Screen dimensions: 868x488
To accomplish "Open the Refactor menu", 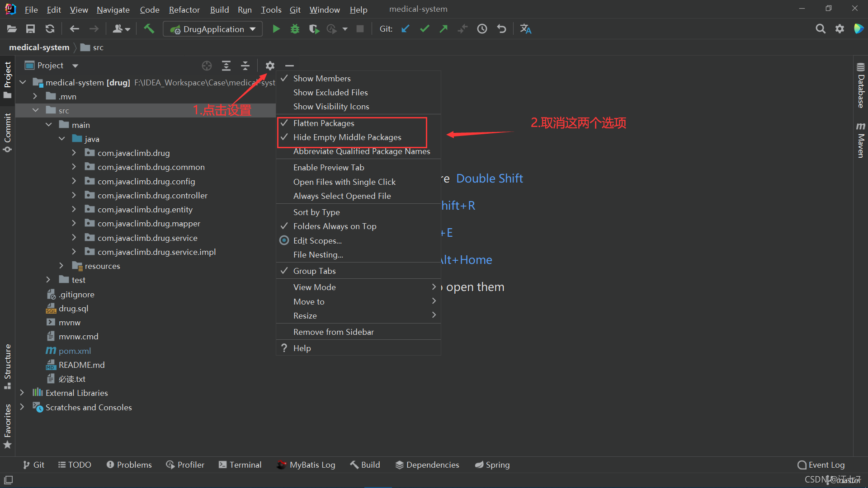I will (184, 9).
